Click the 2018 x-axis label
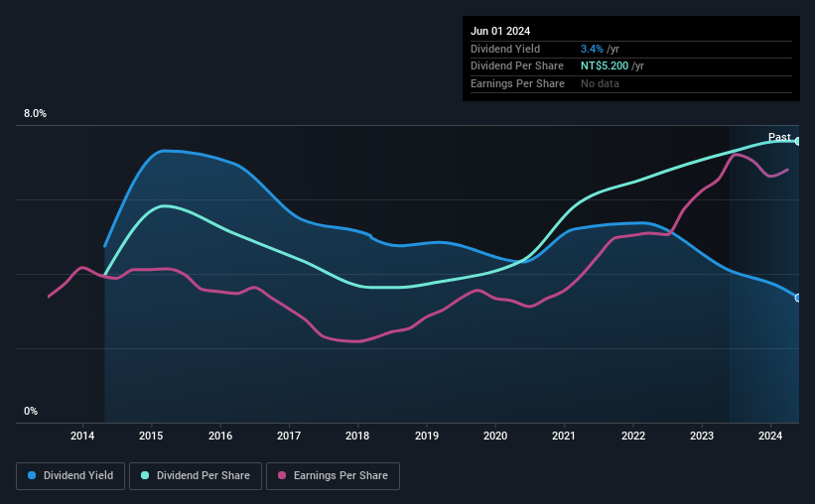Image resolution: width=815 pixels, height=504 pixels. [x=357, y=436]
